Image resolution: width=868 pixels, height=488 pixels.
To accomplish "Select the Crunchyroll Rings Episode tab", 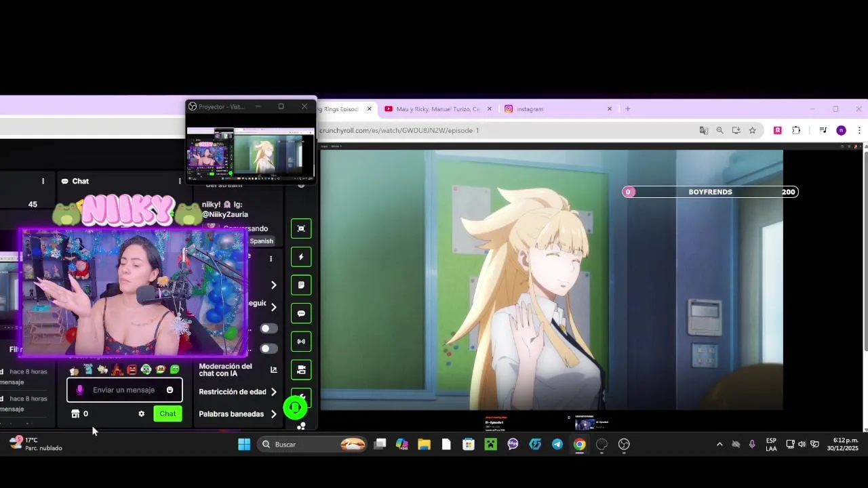I will point(340,109).
